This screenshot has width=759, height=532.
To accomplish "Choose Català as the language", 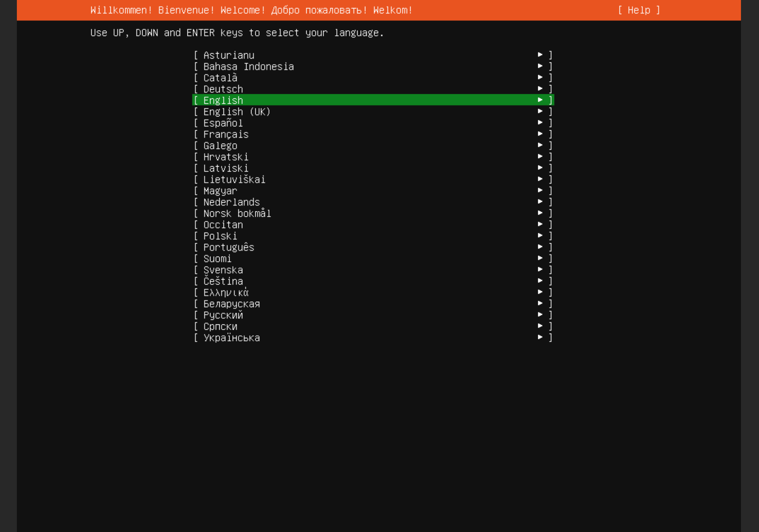I will [x=220, y=77].
